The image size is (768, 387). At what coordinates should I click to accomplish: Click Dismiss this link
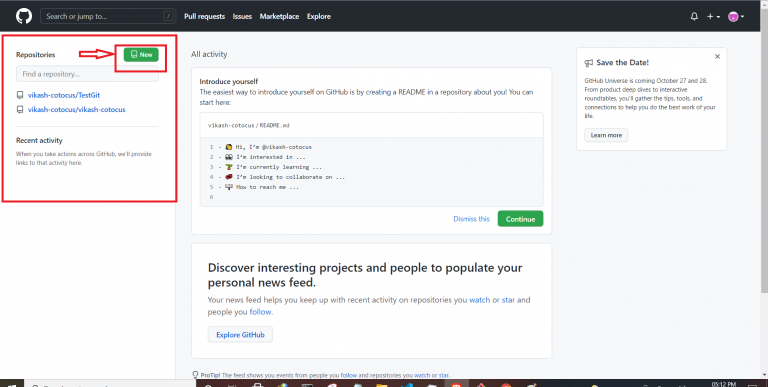[471, 219]
